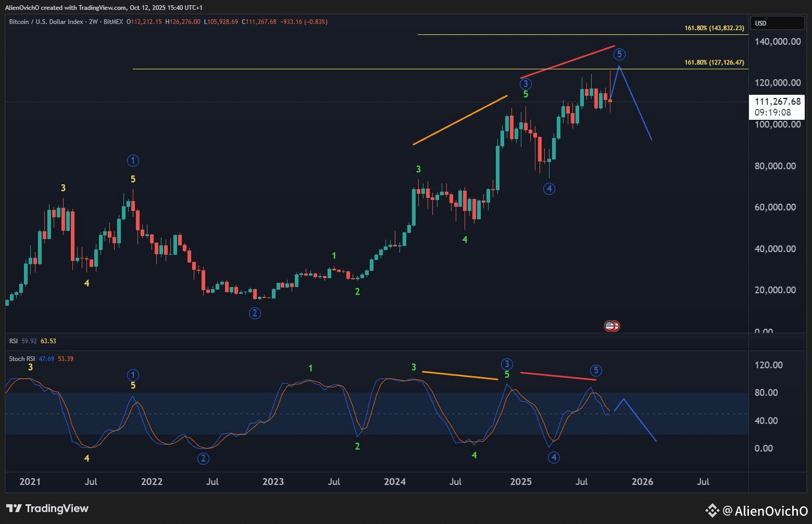812x524 pixels.
Task: Click the low value L105,928.69
Action: click(221, 22)
